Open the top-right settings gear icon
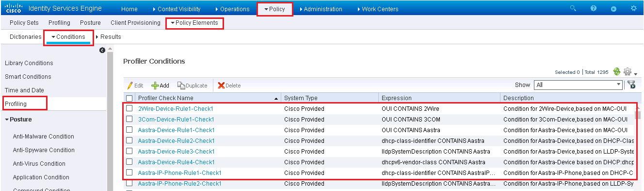This screenshot has width=644, height=191. tap(633, 8)
